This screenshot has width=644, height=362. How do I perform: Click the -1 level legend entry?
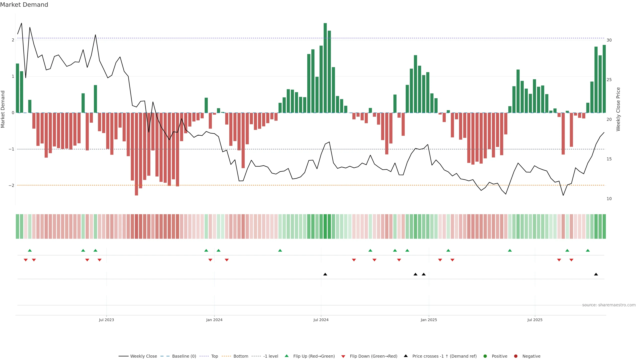tap(271, 356)
